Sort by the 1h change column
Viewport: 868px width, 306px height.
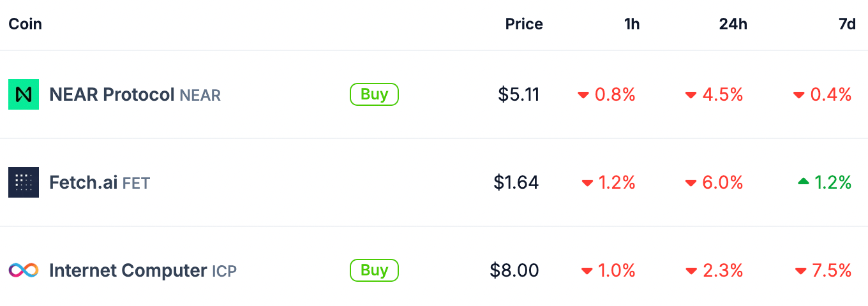(632, 24)
